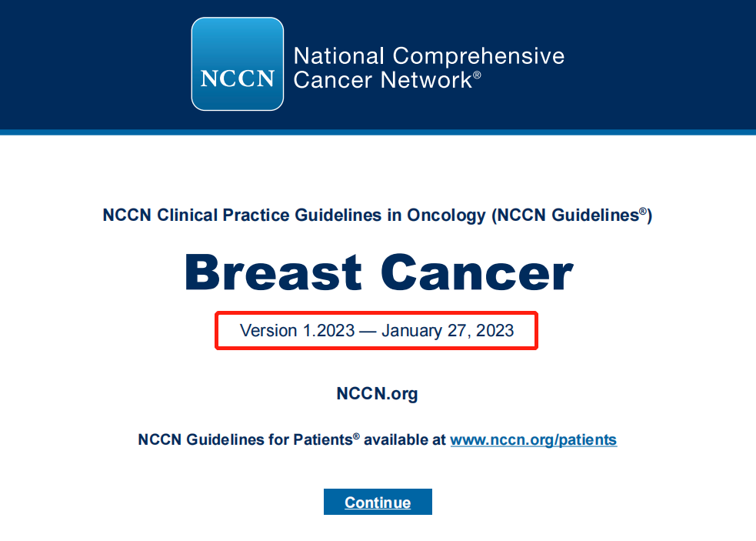Click the word Cancer in the large title
Viewport: 756px width, 541px height.
[477, 273]
